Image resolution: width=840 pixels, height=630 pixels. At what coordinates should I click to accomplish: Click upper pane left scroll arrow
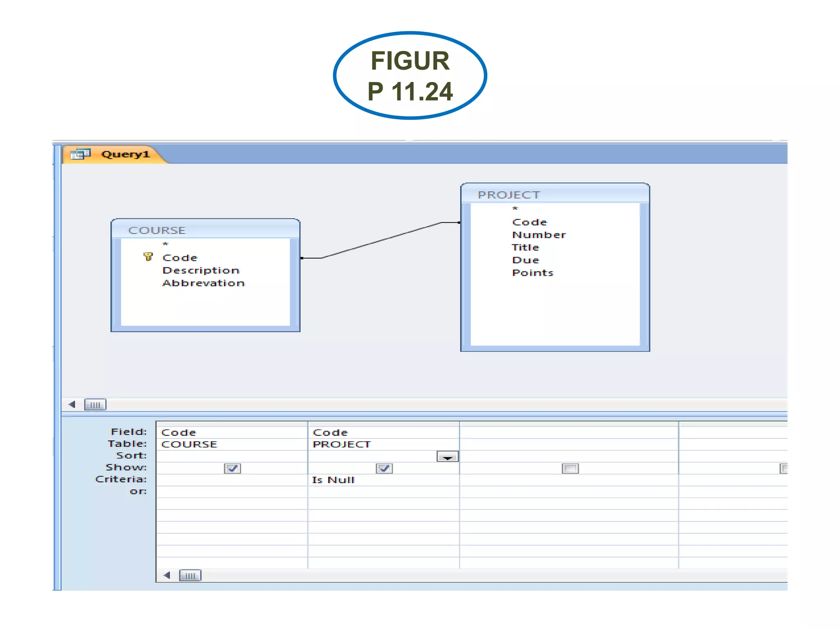pos(72,404)
